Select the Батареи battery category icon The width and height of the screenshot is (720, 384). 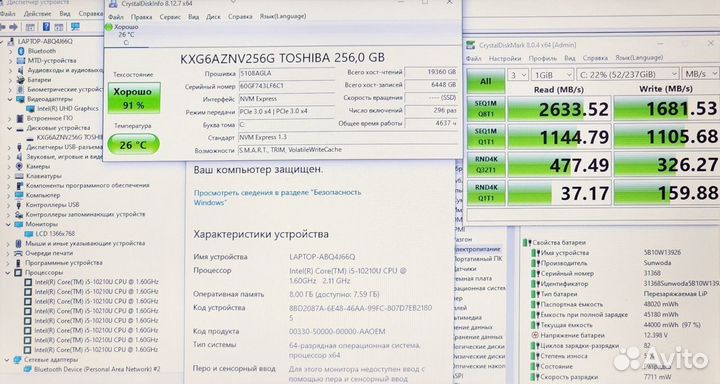coord(20,80)
